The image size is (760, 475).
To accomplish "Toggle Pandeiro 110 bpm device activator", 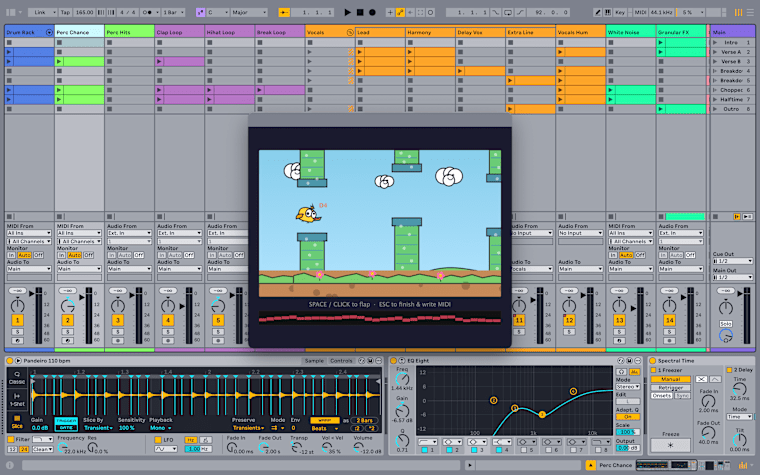I will pyautogui.click(x=10, y=361).
